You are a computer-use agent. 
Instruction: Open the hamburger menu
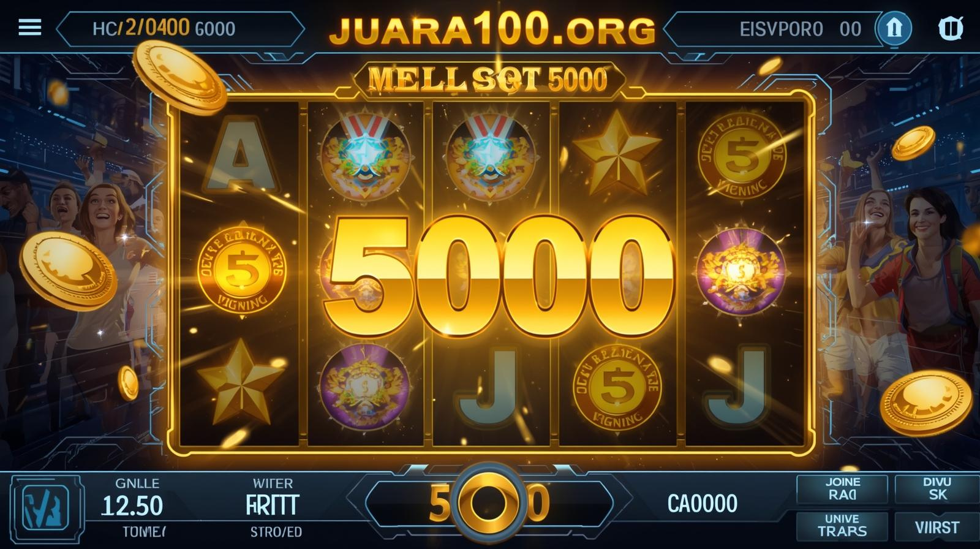pos(29,28)
